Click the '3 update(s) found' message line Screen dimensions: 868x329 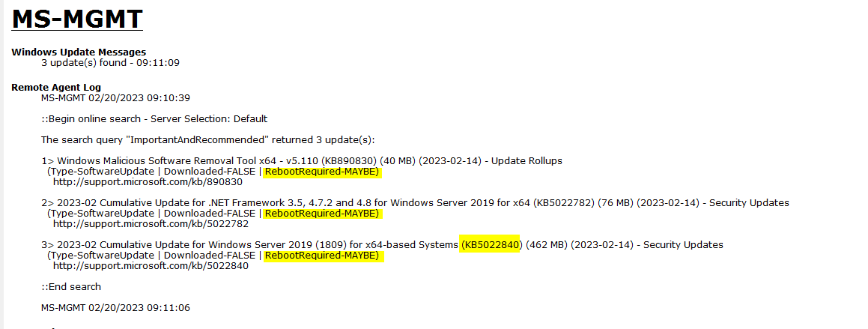click(x=110, y=63)
